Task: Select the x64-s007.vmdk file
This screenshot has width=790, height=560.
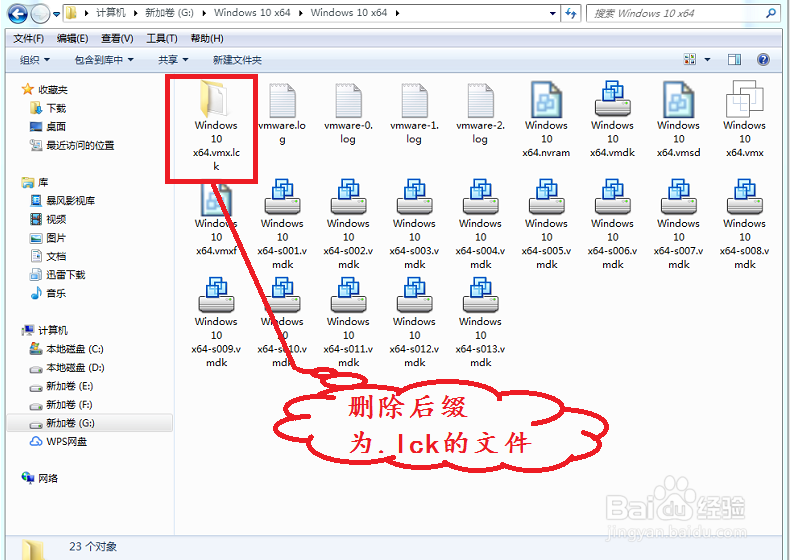Action: (678, 224)
